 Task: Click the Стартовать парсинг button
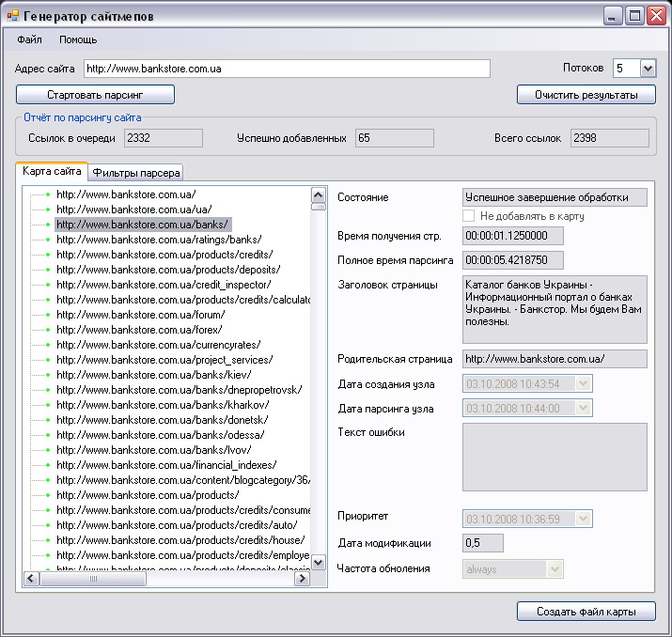tap(95, 95)
